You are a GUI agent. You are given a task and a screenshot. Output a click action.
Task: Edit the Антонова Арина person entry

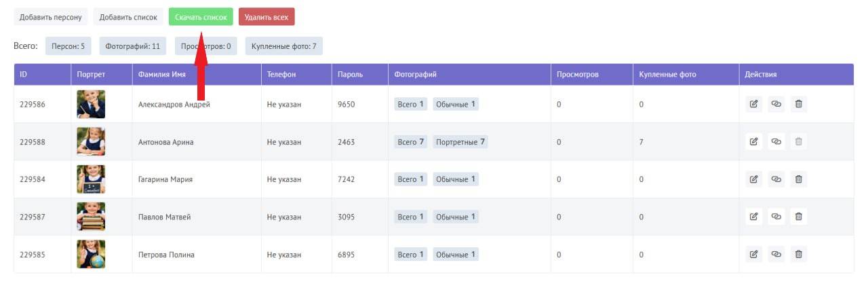[753, 142]
